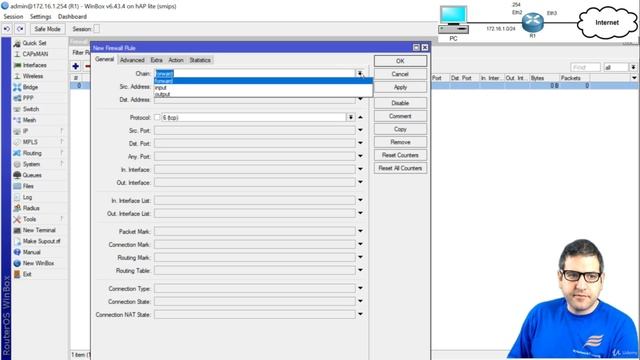Image resolution: width=640 pixels, height=360 pixels.
Task: Open Tools submenu in sidebar
Action: [x=29, y=220]
